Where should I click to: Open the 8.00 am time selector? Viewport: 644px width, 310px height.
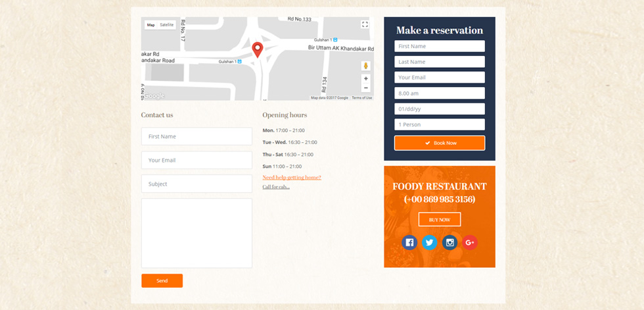[440, 93]
